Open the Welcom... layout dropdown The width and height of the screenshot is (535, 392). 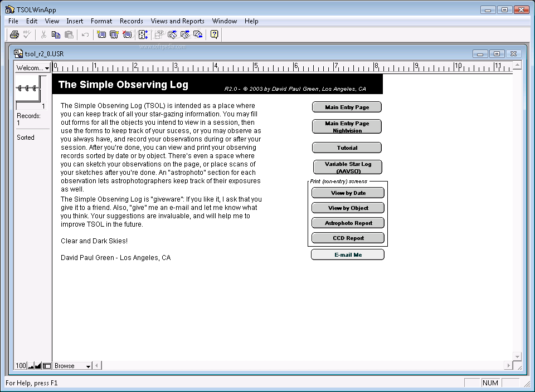tap(33, 68)
